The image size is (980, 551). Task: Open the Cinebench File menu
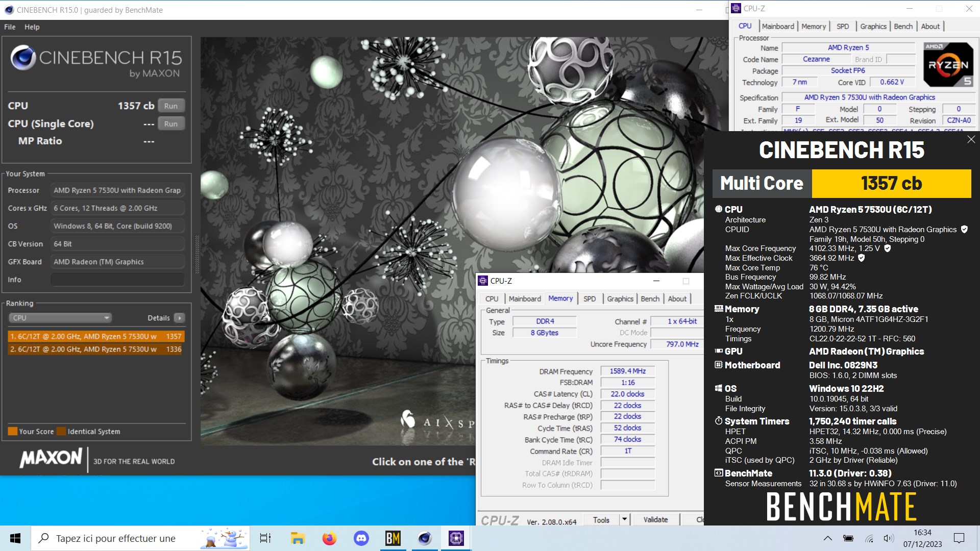pyautogui.click(x=10, y=27)
